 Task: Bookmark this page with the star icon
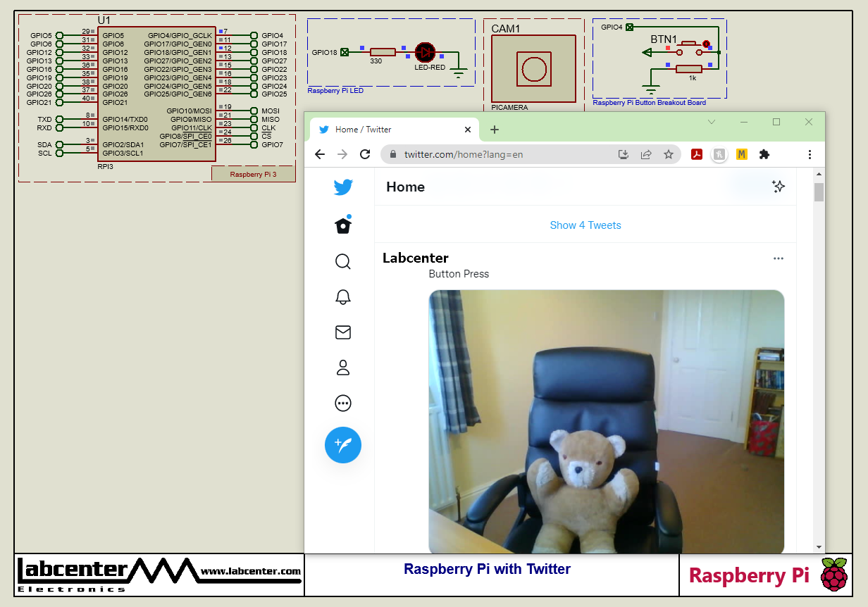pos(669,154)
